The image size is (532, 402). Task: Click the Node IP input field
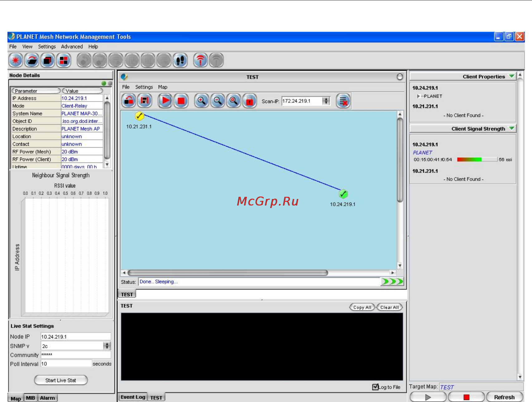pos(76,337)
